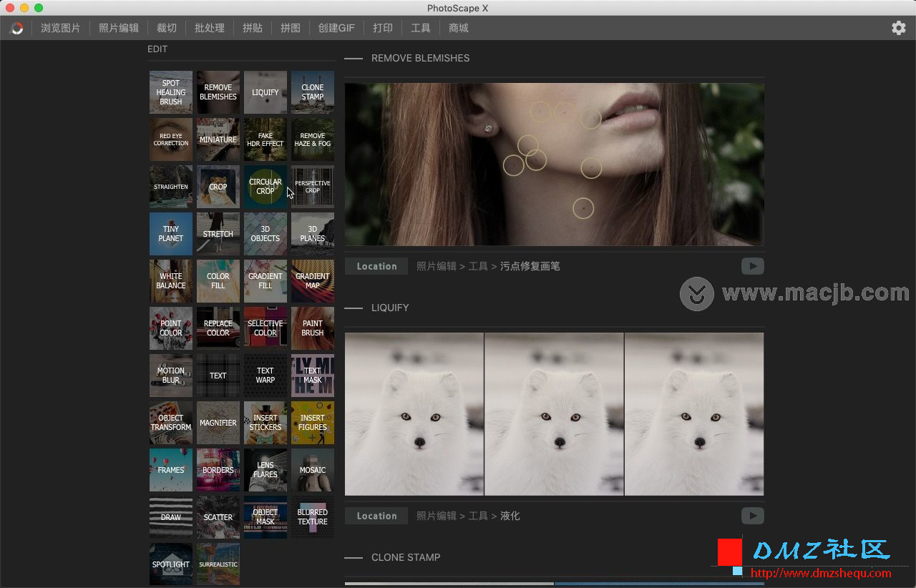Play the Liquify tutorial video

pyautogui.click(x=753, y=516)
